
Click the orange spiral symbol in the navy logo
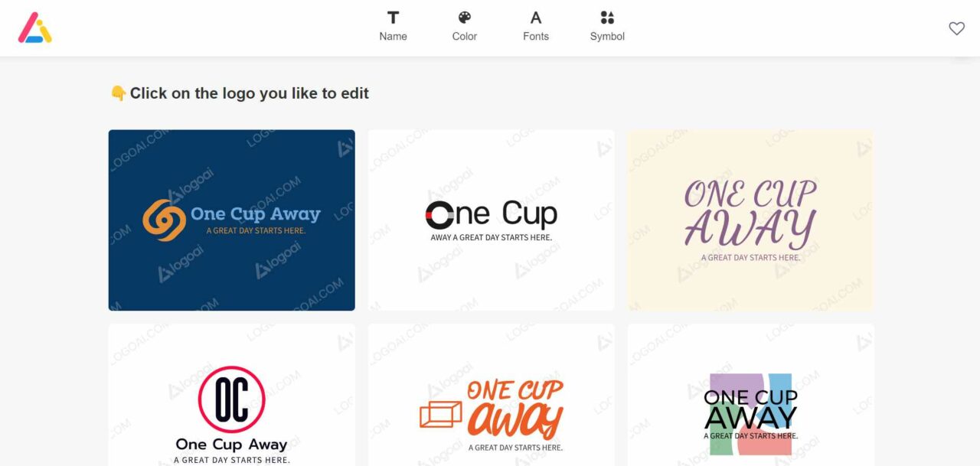pos(164,218)
